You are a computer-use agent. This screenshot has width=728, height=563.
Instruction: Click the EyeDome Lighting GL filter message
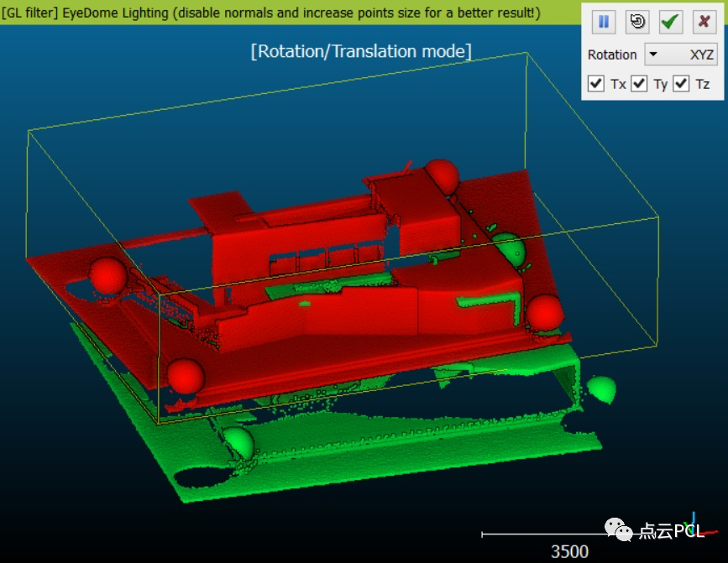(x=270, y=13)
